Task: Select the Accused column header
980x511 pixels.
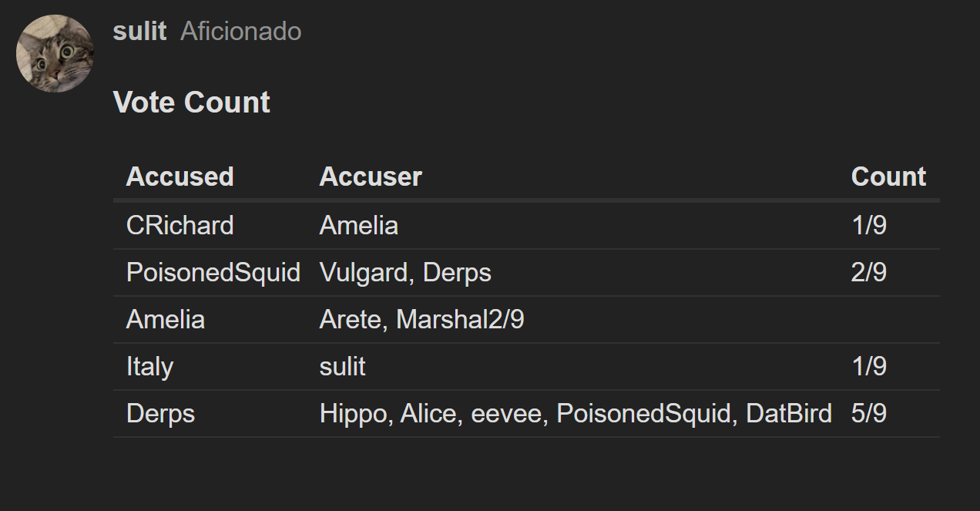Action: point(180,176)
